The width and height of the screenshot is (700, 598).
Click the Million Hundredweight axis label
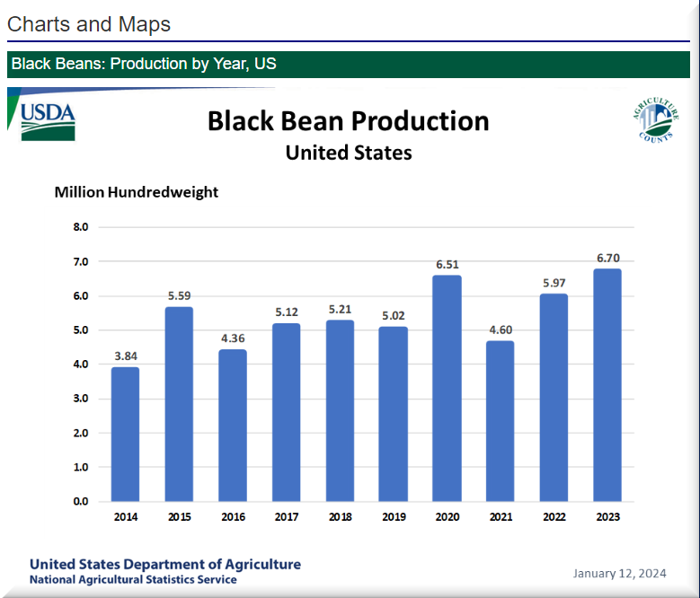137,192
